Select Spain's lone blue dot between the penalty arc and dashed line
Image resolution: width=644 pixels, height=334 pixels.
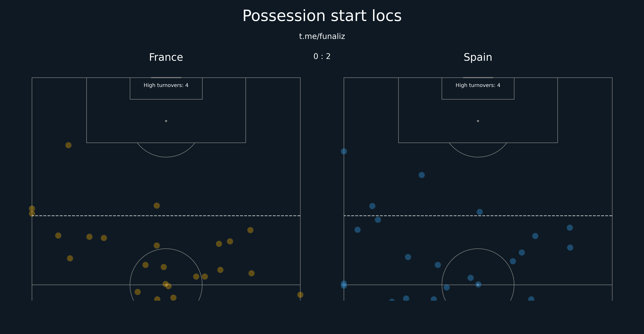click(421, 175)
